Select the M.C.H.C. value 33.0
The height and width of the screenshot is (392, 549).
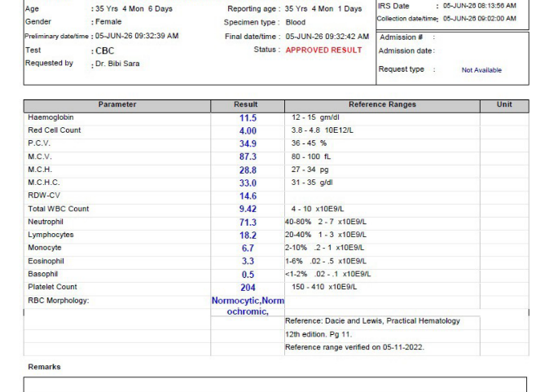[x=248, y=183]
